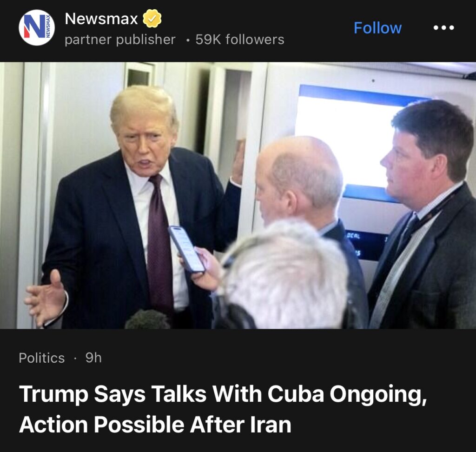Click the fuzzy microphone at photo bottom
The image size is (476, 452).
(147, 319)
